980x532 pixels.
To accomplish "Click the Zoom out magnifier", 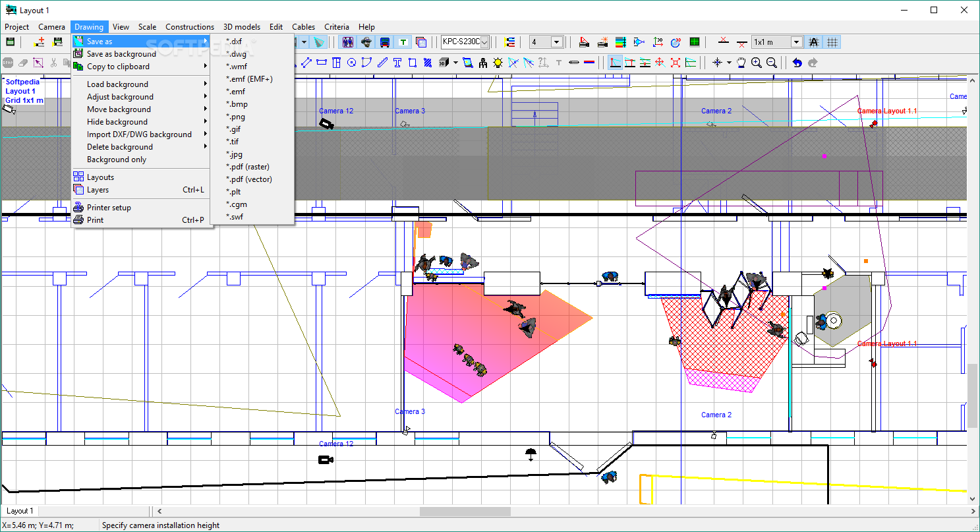I will pyautogui.click(x=772, y=63).
